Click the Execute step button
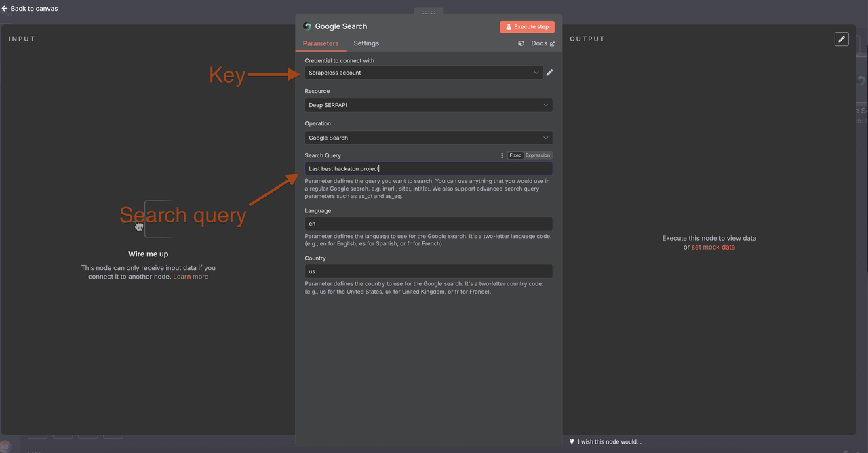The width and height of the screenshot is (868, 453). pyautogui.click(x=527, y=26)
